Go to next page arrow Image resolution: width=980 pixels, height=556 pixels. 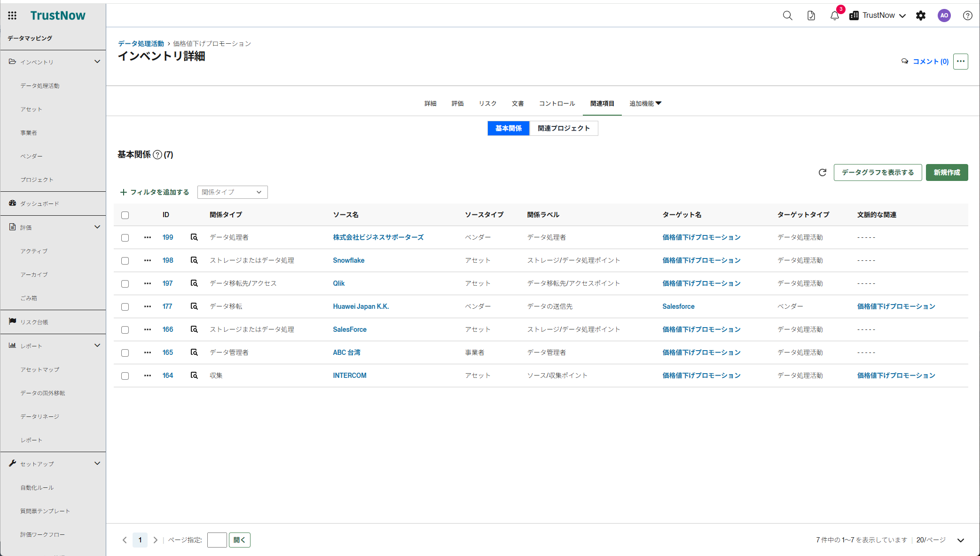coord(156,540)
